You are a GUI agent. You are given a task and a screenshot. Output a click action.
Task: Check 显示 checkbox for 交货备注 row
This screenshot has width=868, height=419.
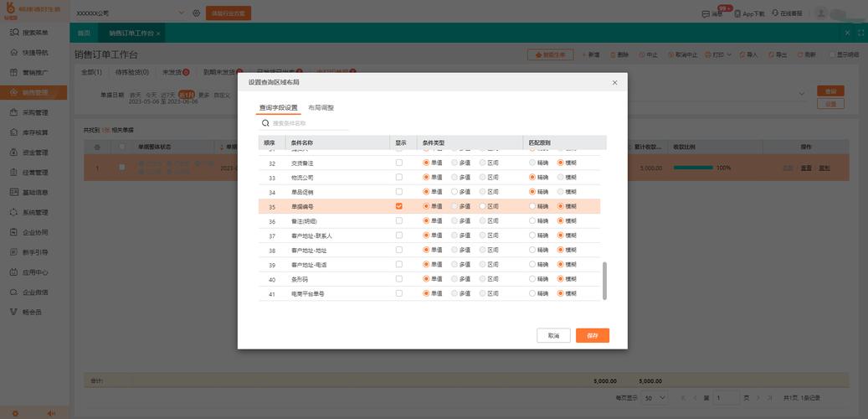399,163
